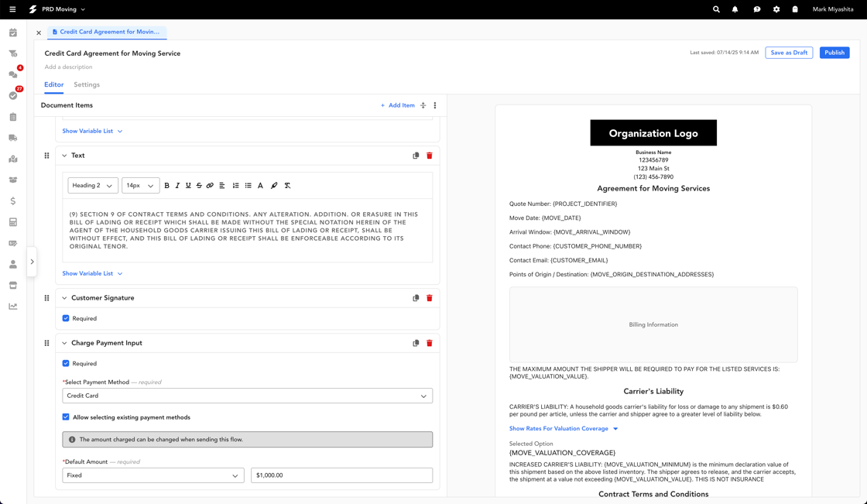Switch to the Editor tab
Viewport: 867px width, 504px height.
pos(53,84)
